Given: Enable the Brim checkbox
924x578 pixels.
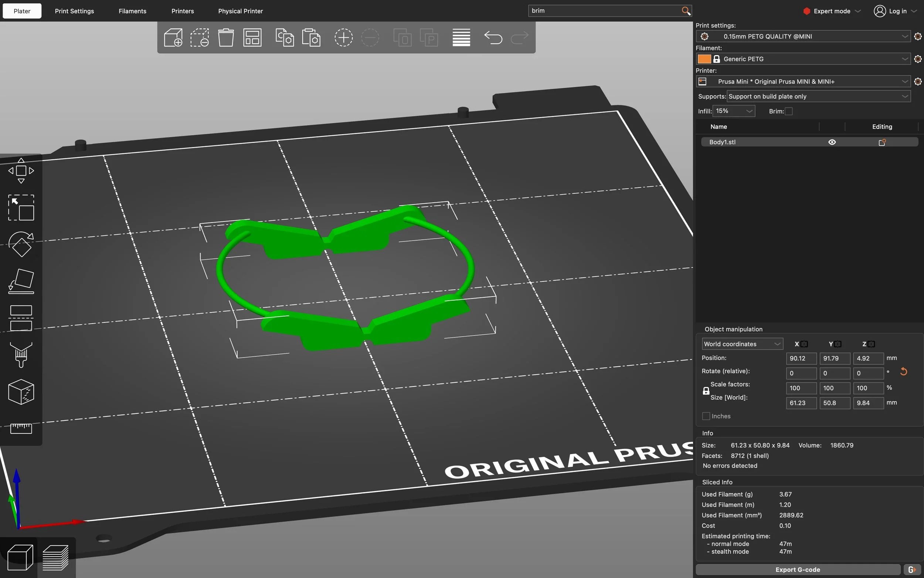Looking at the screenshot, I should tap(789, 111).
